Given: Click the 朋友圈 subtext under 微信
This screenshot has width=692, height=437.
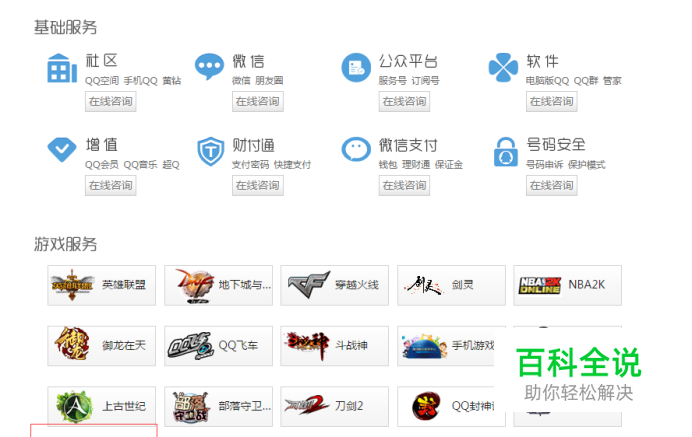Looking at the screenshot, I should tap(269, 81).
